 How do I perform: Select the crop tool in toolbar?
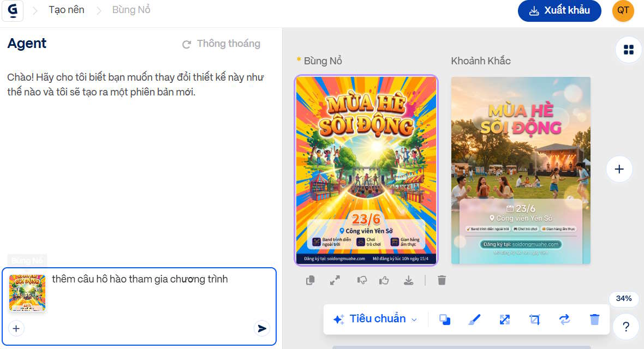pos(534,320)
